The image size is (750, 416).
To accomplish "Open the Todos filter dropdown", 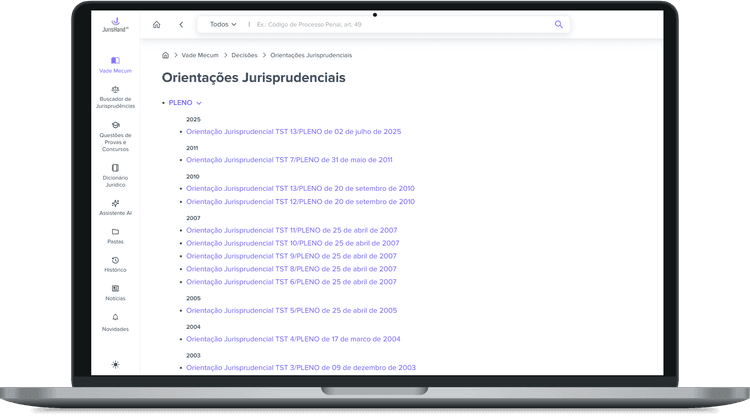I will coord(223,24).
